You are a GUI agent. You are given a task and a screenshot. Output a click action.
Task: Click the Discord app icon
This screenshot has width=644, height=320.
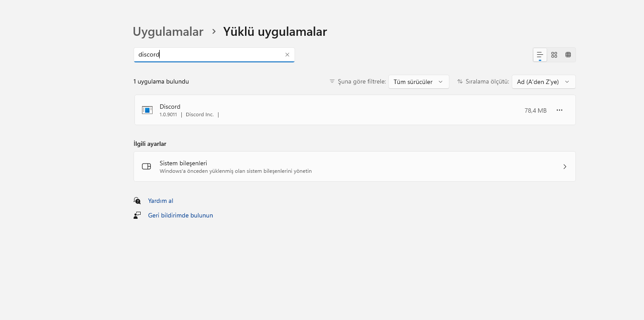click(x=147, y=110)
